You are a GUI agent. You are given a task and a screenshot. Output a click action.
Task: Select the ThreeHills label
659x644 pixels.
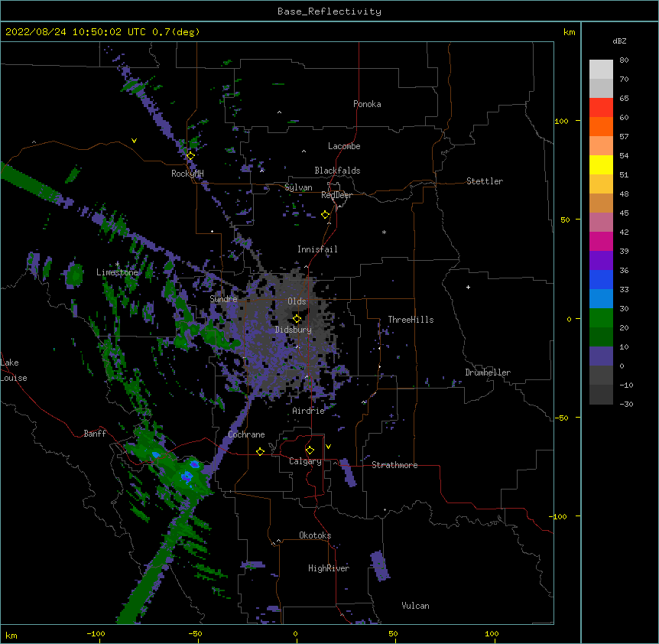click(411, 320)
